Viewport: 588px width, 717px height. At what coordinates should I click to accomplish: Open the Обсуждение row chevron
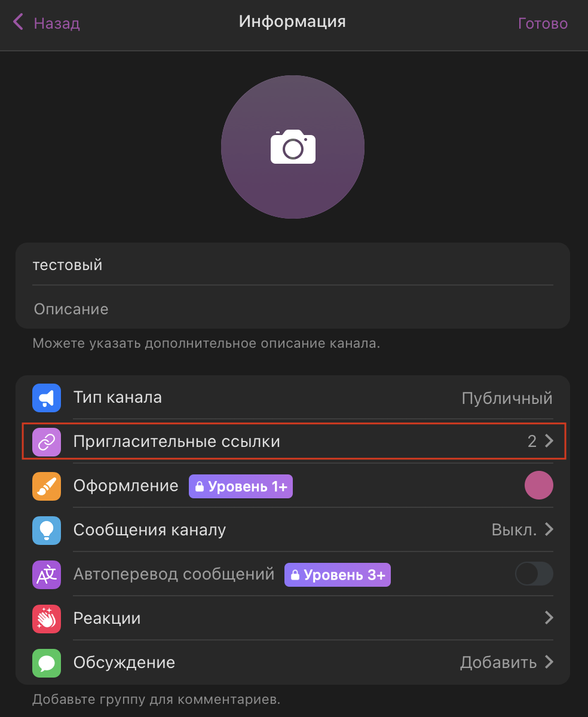549,662
